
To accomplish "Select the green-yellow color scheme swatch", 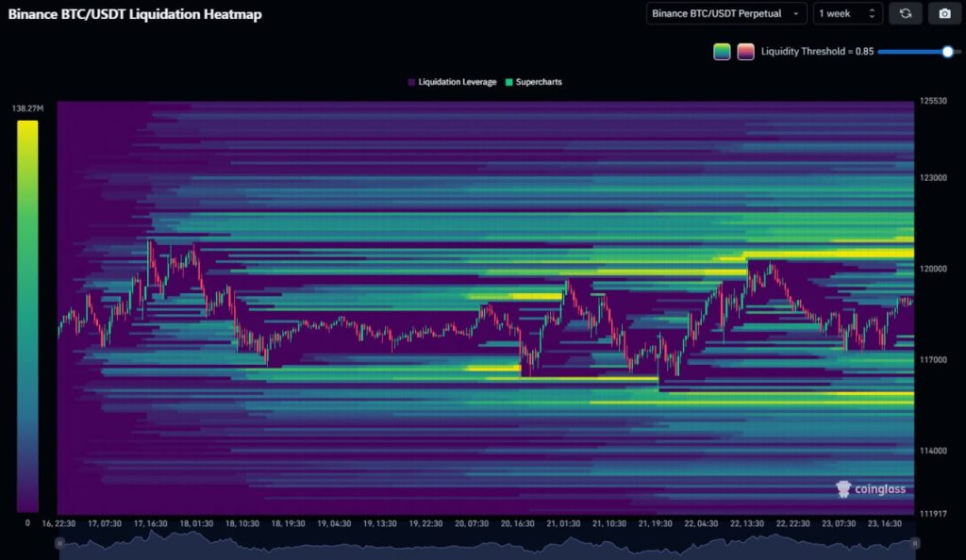I will click(x=722, y=52).
